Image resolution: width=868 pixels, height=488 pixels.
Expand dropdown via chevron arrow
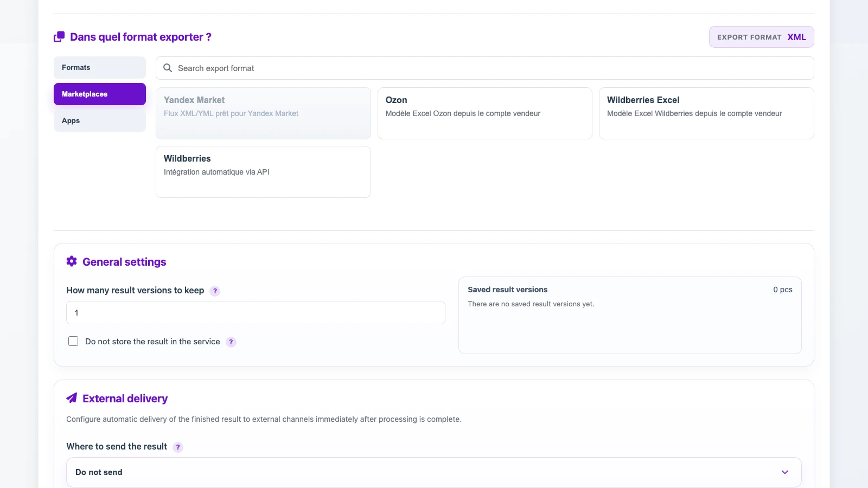[785, 472]
